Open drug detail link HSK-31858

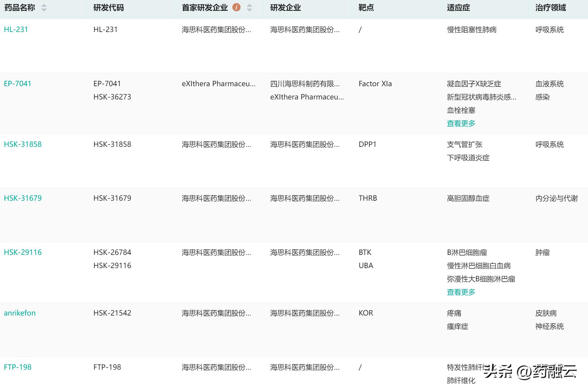pos(22,144)
